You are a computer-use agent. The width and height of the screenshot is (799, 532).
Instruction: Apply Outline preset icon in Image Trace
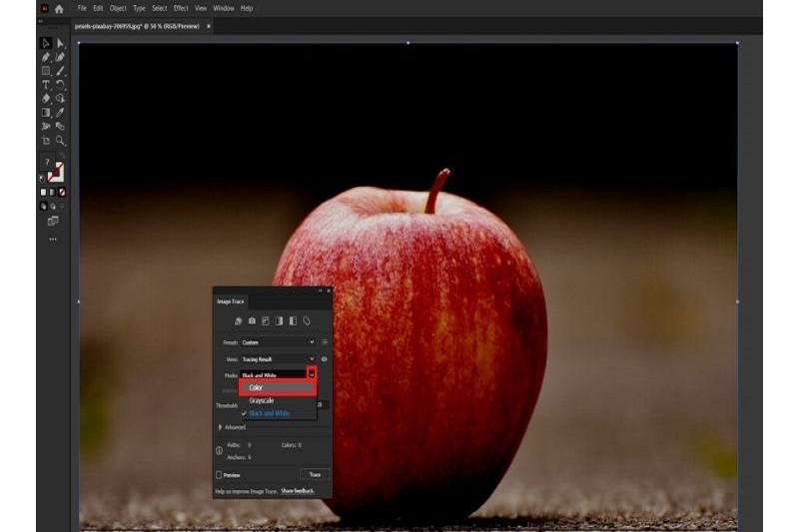(x=307, y=320)
